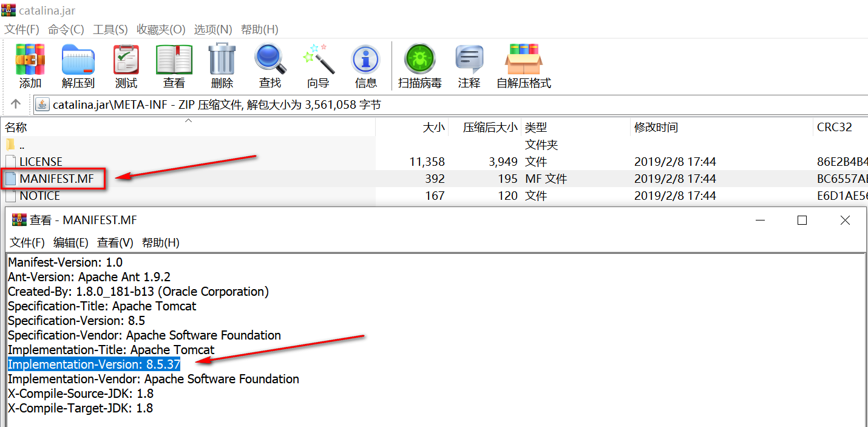Click 'X-Compile-Source-JDK: 1.8' line
Screen dimensions: 868x427
(x=81, y=394)
